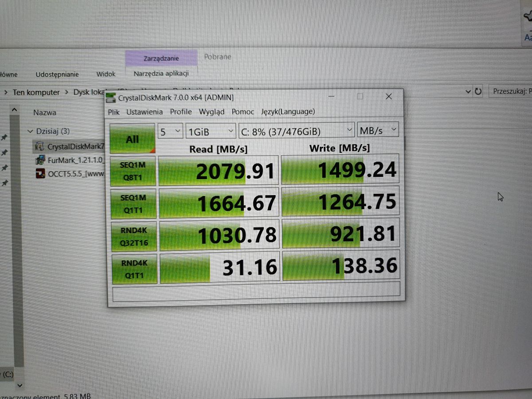
Task: Click the Read [MB/s] column heading
Action: click(218, 149)
